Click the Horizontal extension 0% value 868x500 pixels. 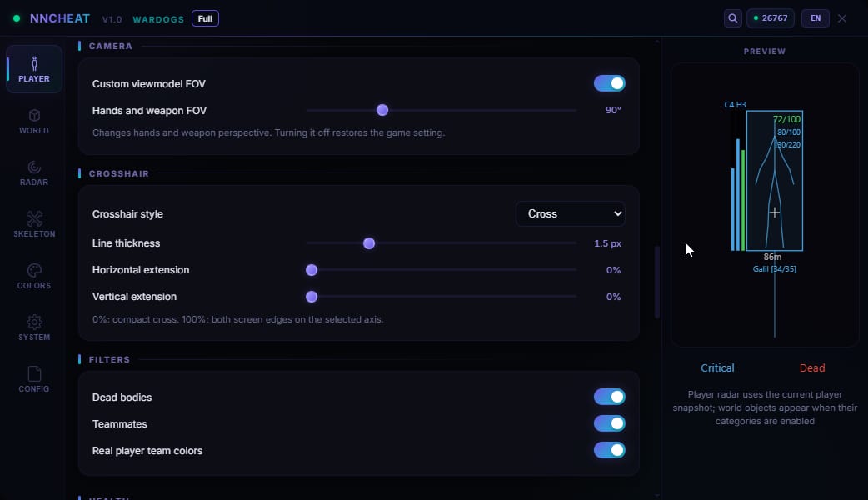[x=613, y=270]
